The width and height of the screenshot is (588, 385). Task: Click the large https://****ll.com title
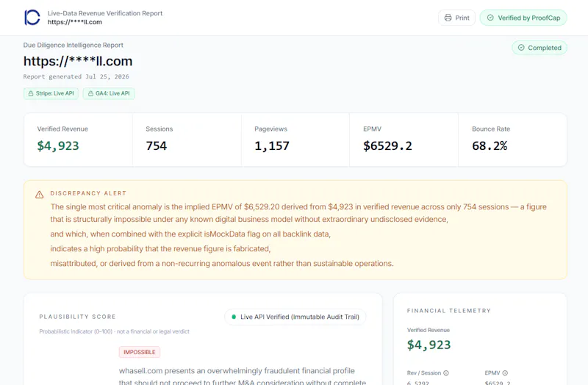78,61
